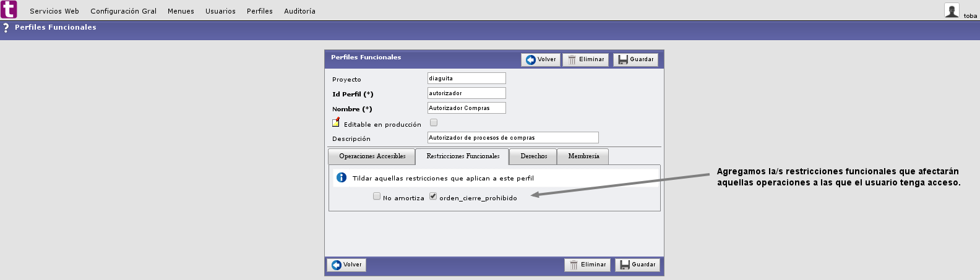Click top Eliminar button
The image size is (980, 280).
pos(586,59)
